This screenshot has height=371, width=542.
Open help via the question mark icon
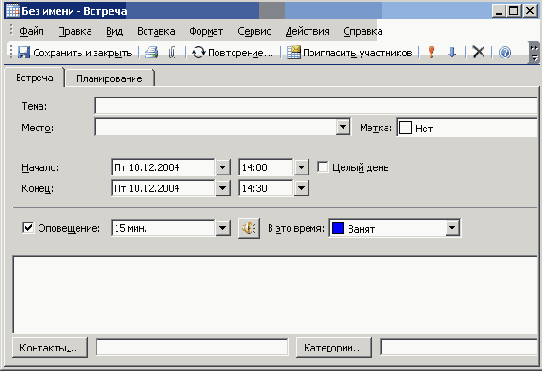point(505,53)
